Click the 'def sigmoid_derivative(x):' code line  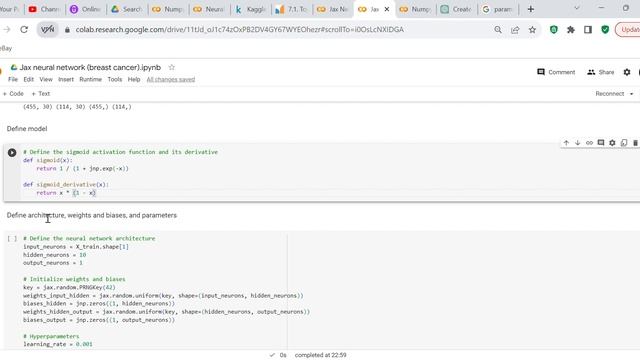[66, 184]
